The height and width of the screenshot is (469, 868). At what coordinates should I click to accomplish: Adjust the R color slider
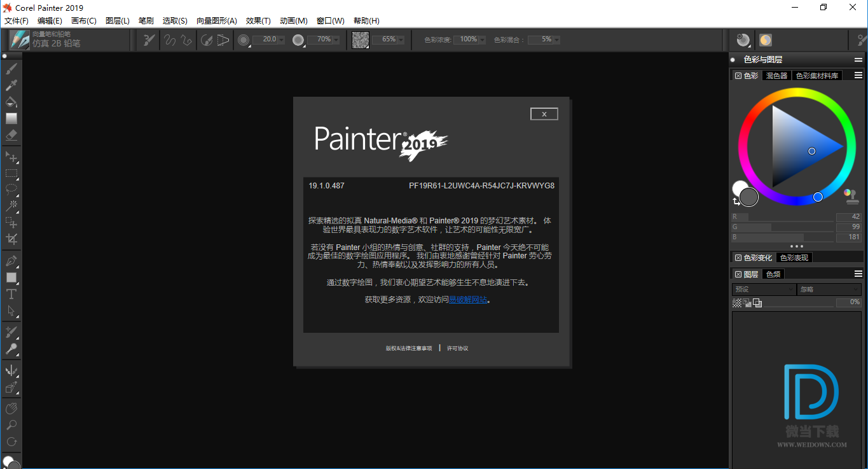click(782, 217)
